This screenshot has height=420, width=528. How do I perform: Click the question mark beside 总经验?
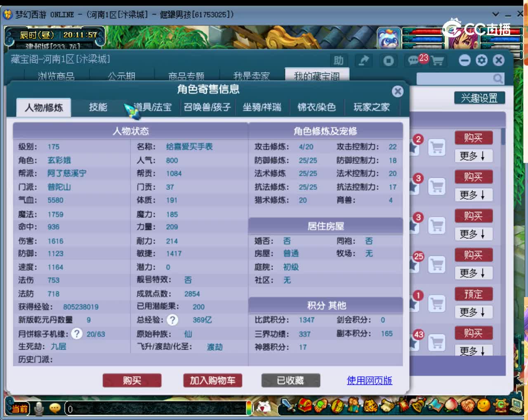tap(172, 320)
